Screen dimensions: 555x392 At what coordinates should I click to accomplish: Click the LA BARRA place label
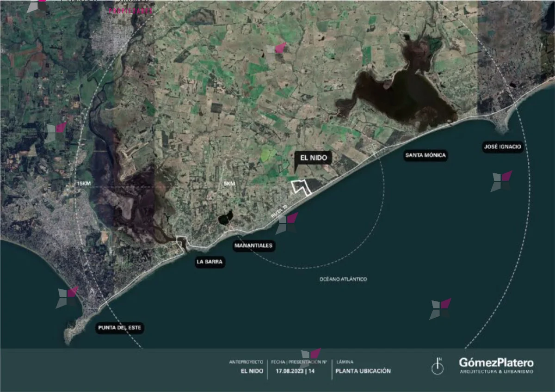coord(210,262)
